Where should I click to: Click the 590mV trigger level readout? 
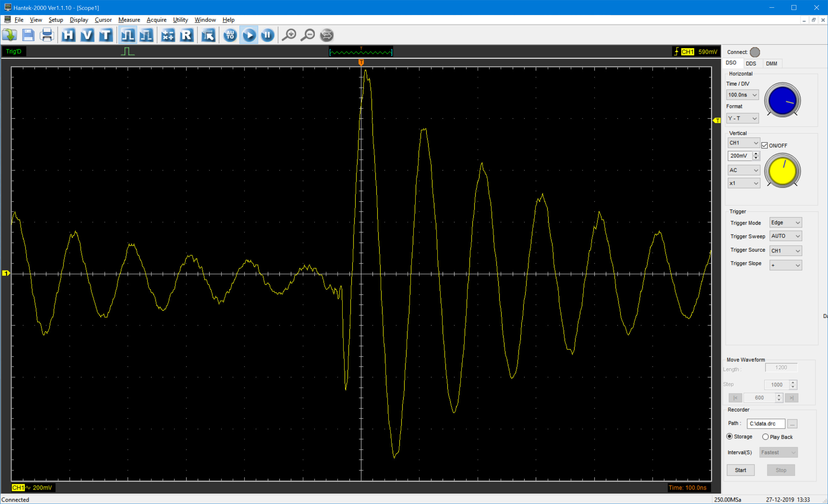click(x=708, y=52)
